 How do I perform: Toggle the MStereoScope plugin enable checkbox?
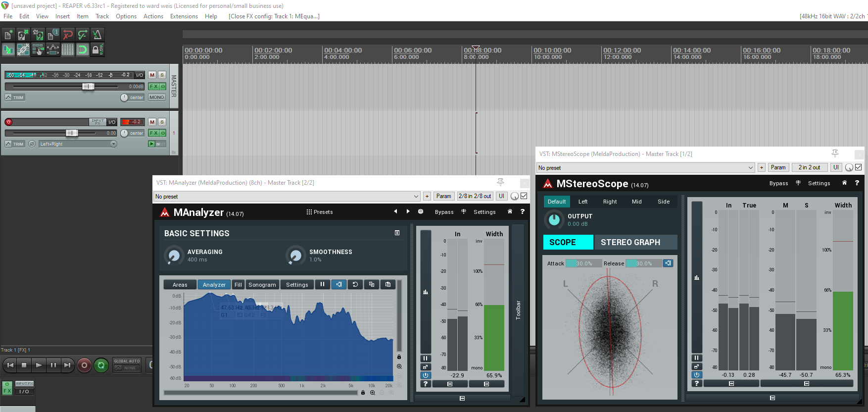(x=859, y=167)
